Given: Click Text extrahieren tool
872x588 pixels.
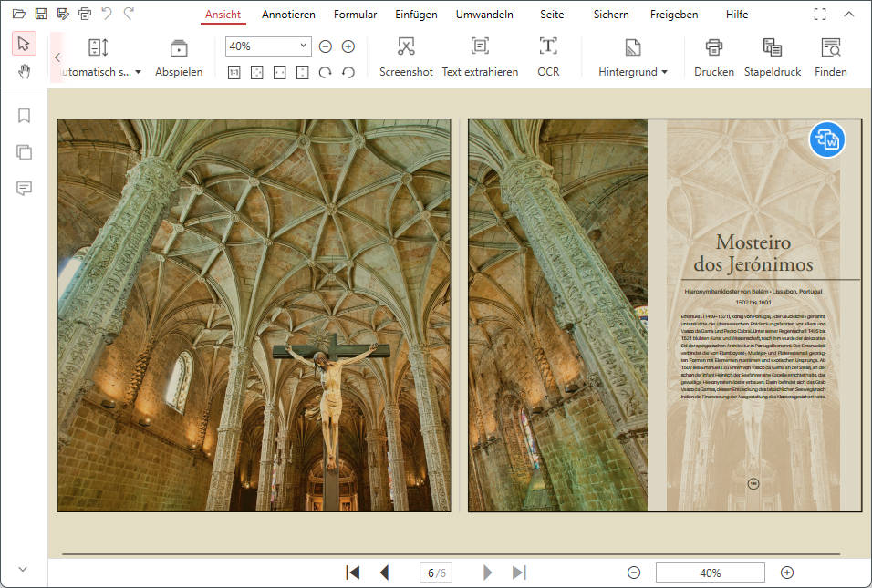Looking at the screenshot, I should click(x=480, y=57).
